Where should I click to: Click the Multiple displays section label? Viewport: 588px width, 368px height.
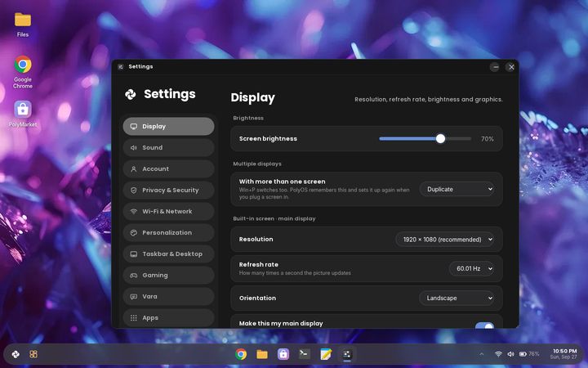pyautogui.click(x=257, y=164)
